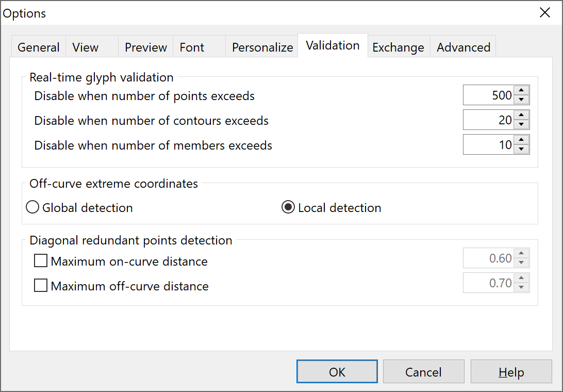Increase members exceeds value with up arrow
Viewport: 563px width, 392px height.
tap(521, 140)
